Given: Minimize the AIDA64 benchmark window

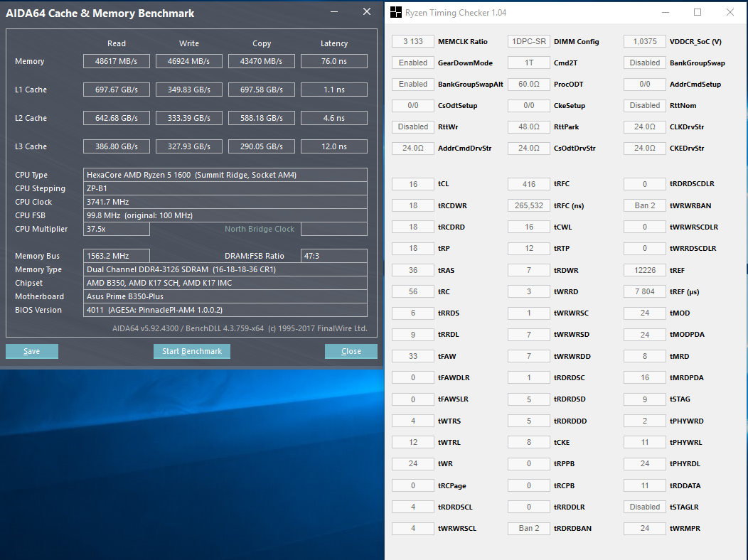Looking at the screenshot, I should pos(334,12).
